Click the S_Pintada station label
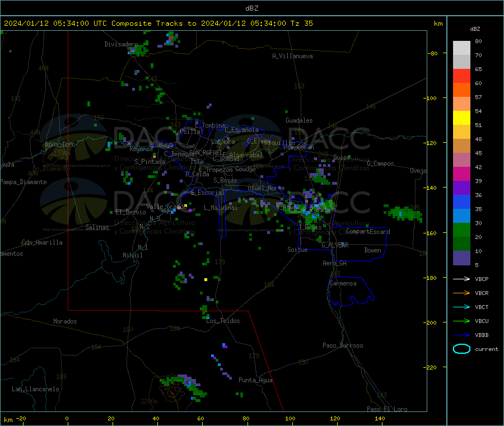The width and height of the screenshot is (504, 426). pos(150,162)
